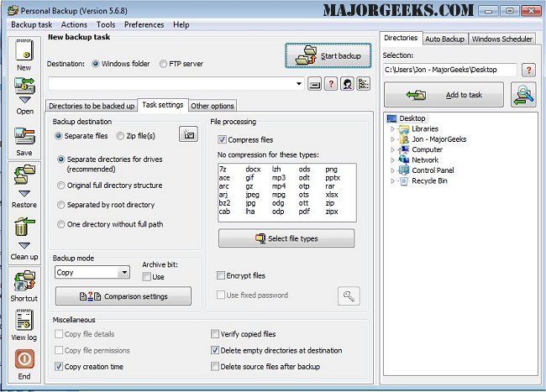The image size is (546, 392).
Task: Click the Clean up trash icon
Action: click(x=24, y=227)
